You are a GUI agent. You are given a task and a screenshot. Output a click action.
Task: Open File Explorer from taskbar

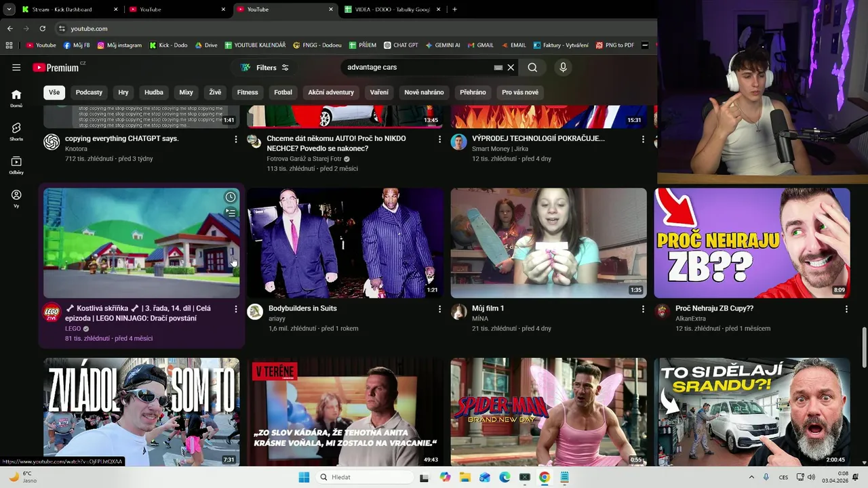coord(465,477)
